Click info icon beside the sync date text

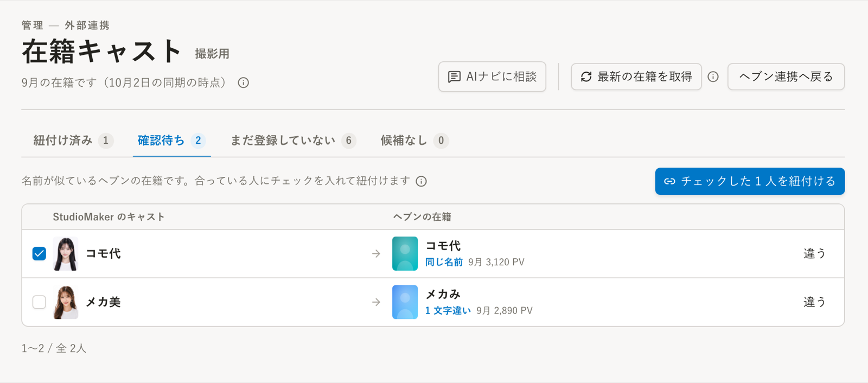click(244, 83)
